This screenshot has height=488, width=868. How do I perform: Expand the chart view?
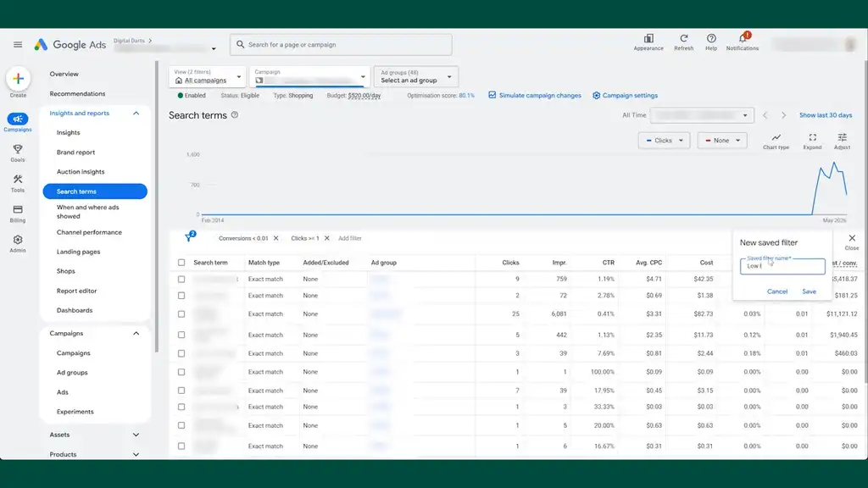pos(813,141)
